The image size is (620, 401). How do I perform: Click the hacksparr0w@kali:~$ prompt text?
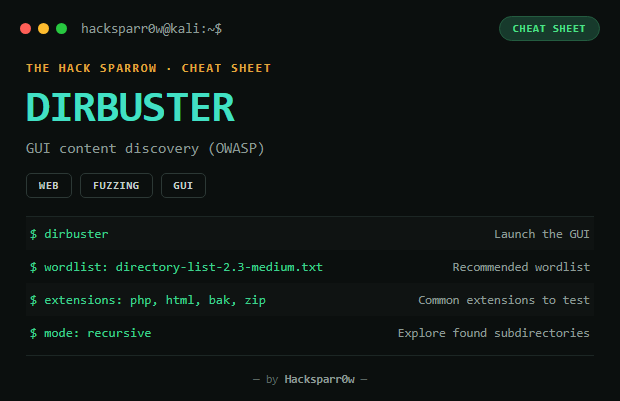coord(151,29)
